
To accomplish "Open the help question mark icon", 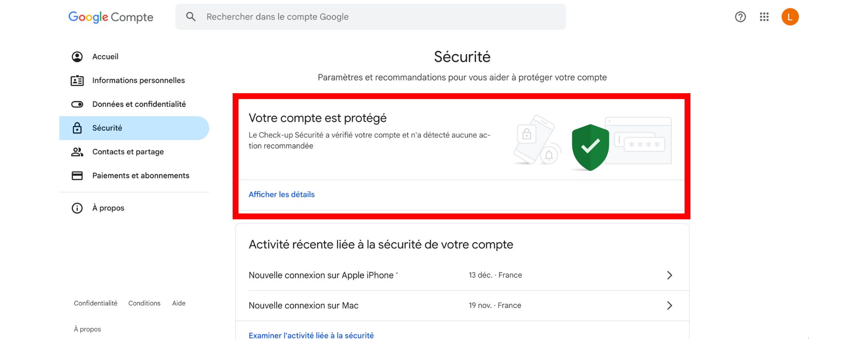I will tap(740, 17).
